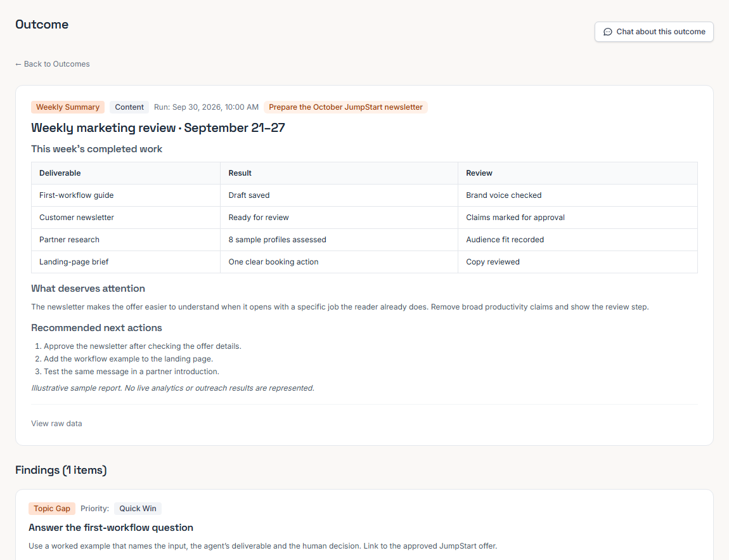Select the Deliverable column header
The image size is (729, 560).
(x=126, y=173)
